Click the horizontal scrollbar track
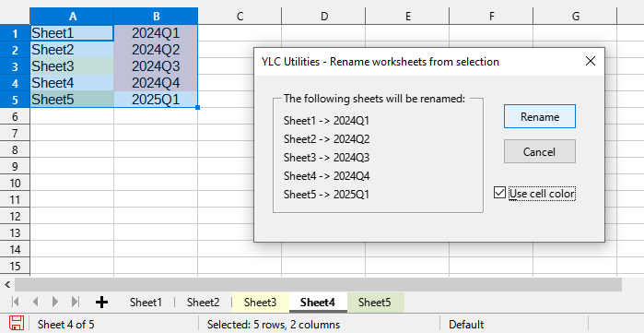644x333 pixels. [318, 284]
